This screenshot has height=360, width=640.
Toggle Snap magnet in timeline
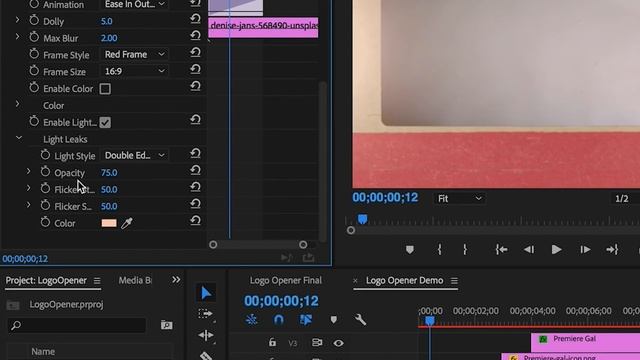pyautogui.click(x=278, y=320)
